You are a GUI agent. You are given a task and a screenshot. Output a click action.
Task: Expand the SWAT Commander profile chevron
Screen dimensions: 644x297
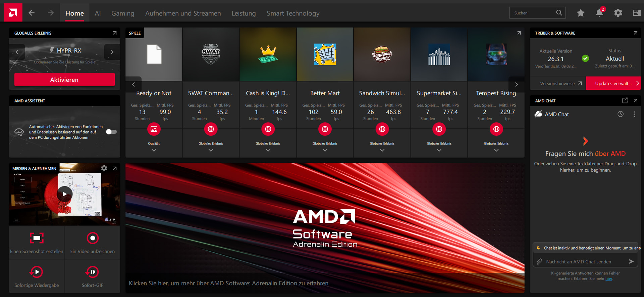[211, 151]
